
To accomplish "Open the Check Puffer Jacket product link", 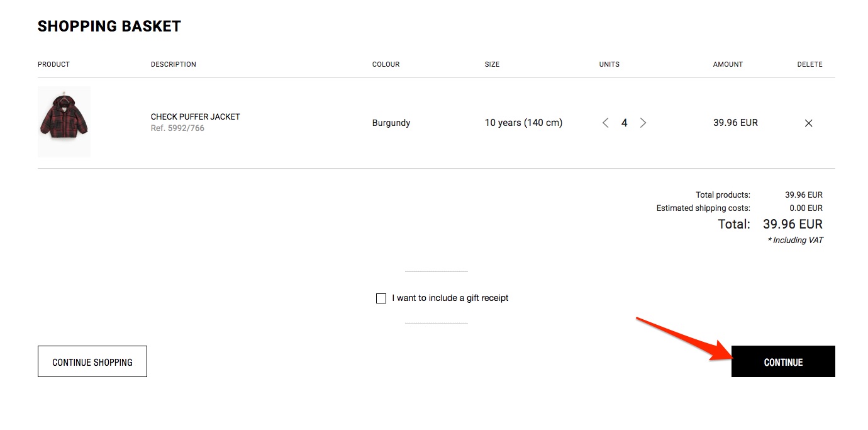I will coord(195,116).
